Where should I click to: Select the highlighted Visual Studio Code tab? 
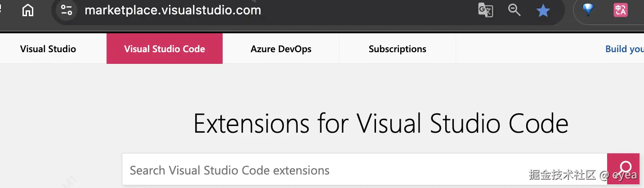[x=165, y=49]
